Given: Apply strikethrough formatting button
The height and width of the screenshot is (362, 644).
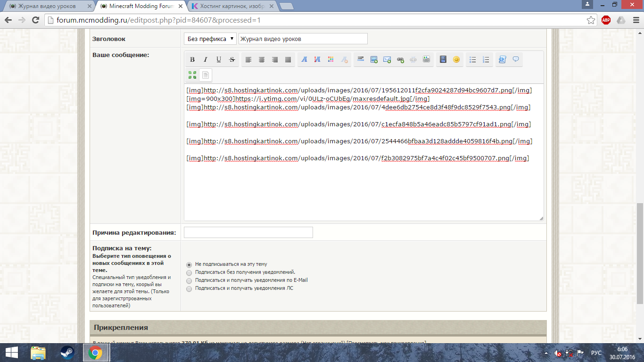Looking at the screenshot, I should pyautogui.click(x=232, y=59).
